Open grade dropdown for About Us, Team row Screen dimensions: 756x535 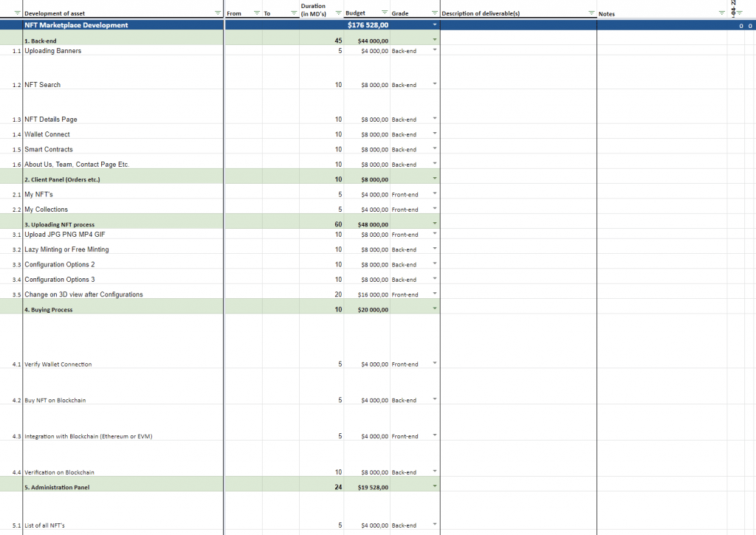tap(434, 163)
